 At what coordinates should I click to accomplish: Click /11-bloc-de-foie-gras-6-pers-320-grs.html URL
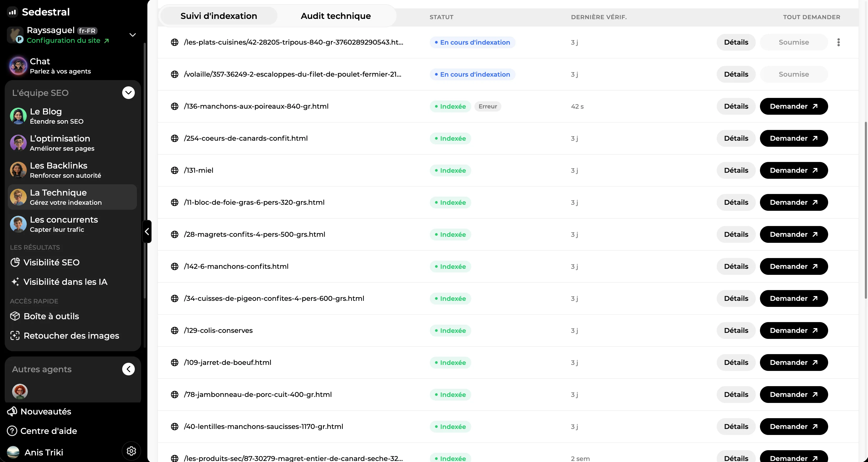(x=254, y=202)
